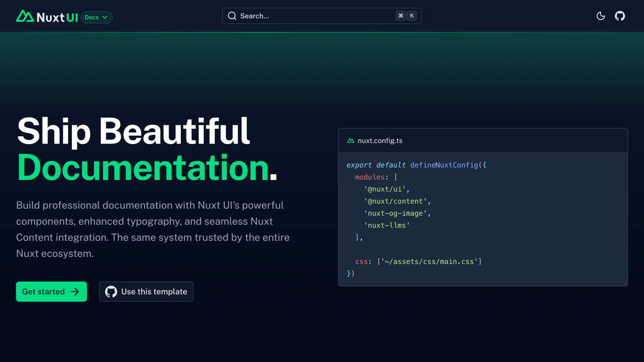Click the Nuxt icon beside nuxt.config.ts
Screen dimensions: 644x362
point(350,140)
